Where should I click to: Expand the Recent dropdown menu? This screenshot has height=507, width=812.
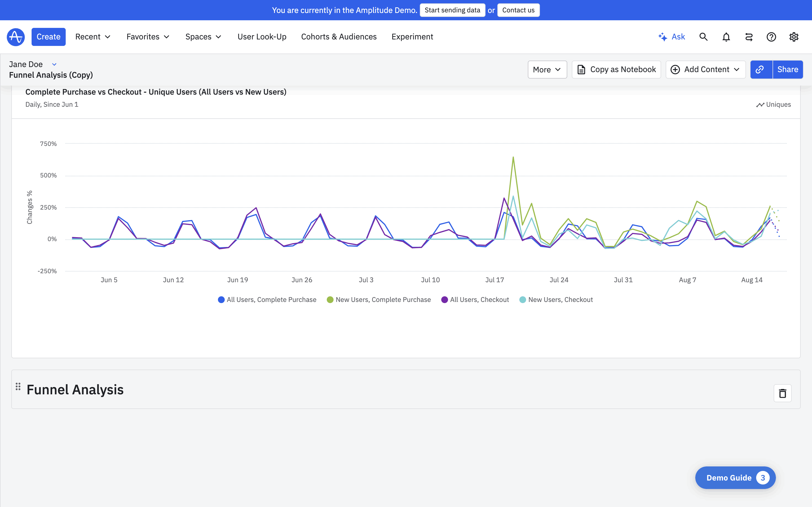(92, 37)
